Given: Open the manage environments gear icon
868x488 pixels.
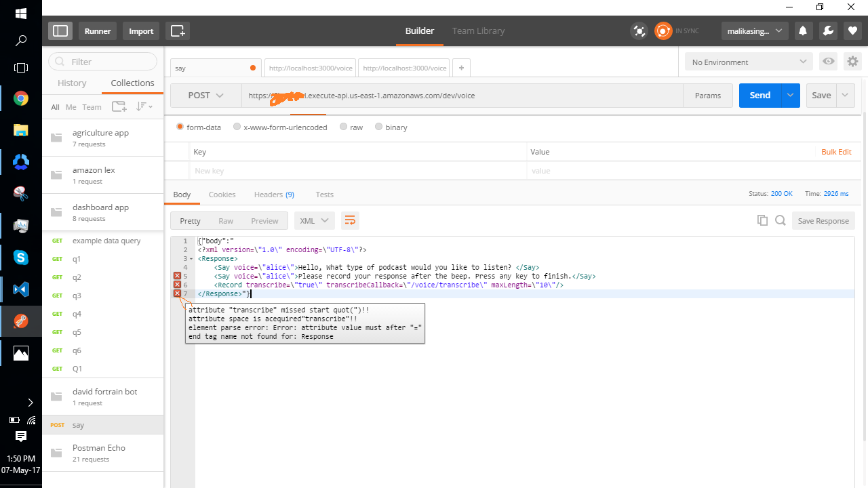Looking at the screenshot, I should 852,62.
